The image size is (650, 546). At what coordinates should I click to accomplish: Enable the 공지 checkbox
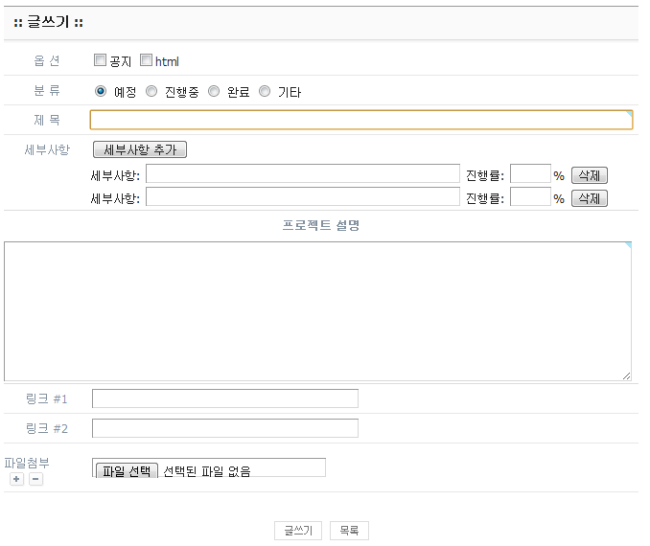click(x=100, y=62)
